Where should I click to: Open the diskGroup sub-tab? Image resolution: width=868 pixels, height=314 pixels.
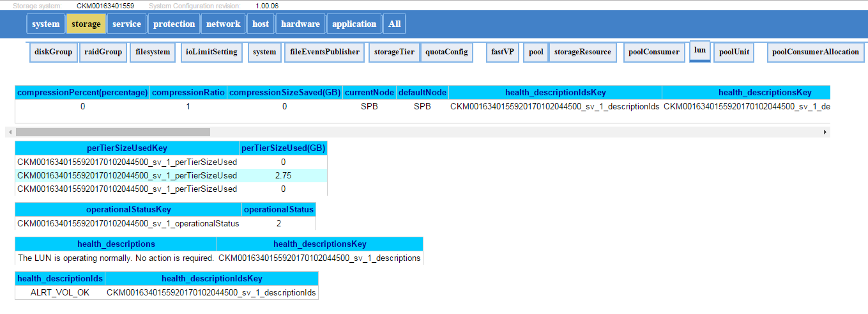(54, 52)
